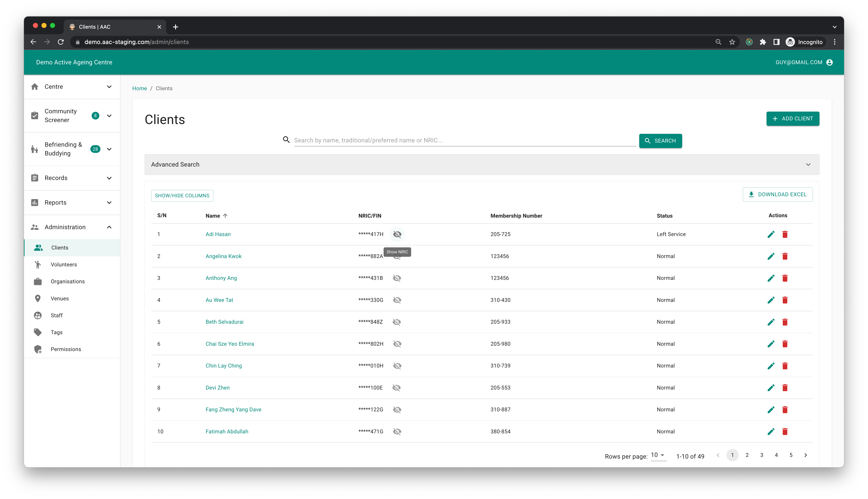This screenshot has height=499, width=868.
Task: Delete Anthony Ang with trash icon
Action: 785,278
